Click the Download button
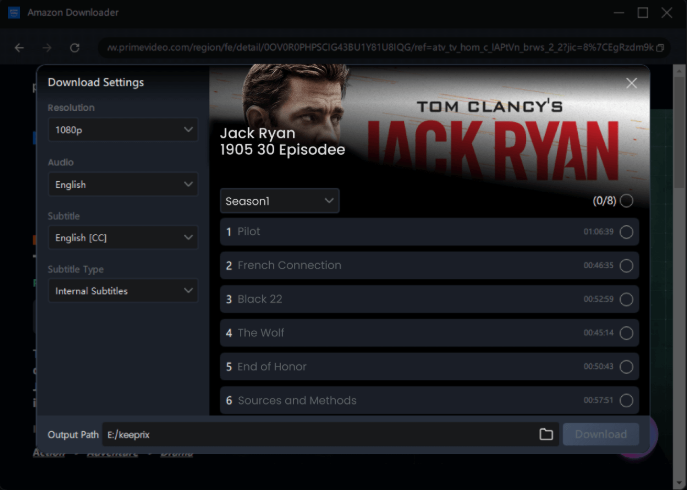The image size is (687, 490). 601,434
